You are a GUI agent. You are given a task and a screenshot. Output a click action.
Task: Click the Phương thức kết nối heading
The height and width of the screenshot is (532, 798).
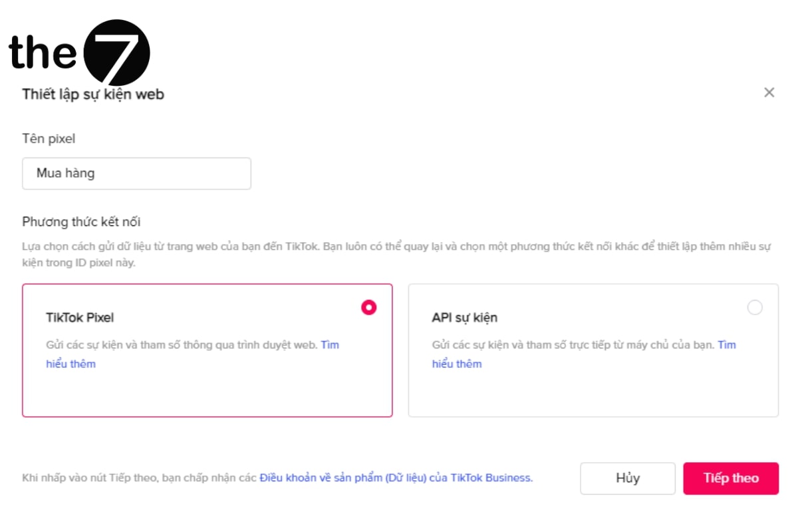[81, 221]
